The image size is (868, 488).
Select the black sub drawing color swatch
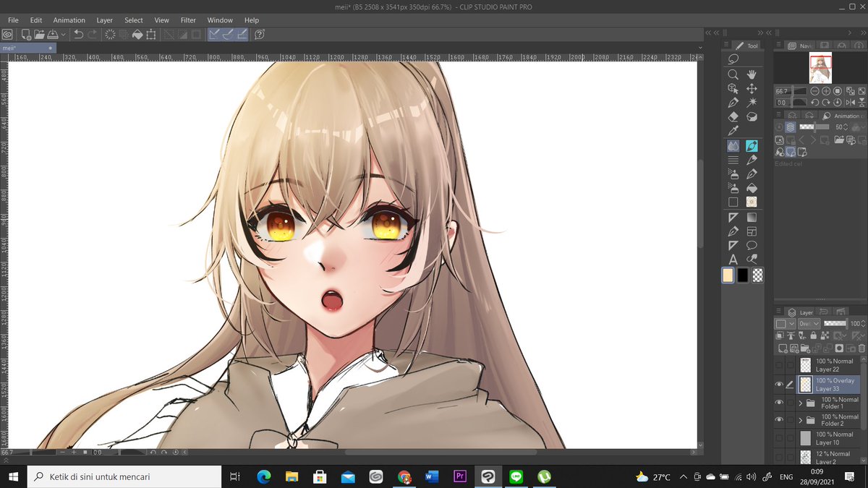click(743, 275)
